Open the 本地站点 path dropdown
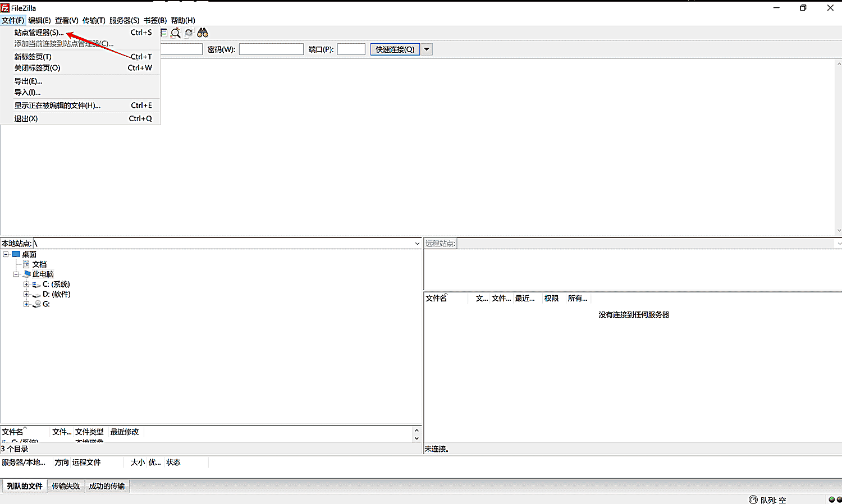The width and height of the screenshot is (842, 504). tap(417, 244)
